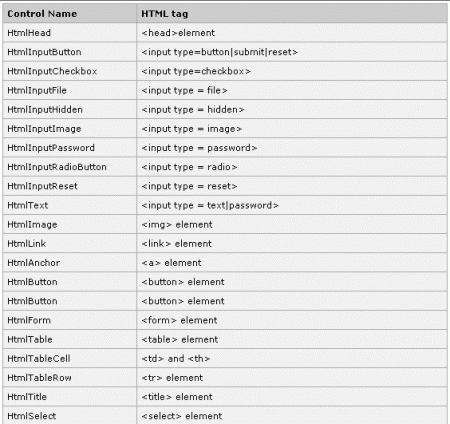Select the select element tag cell

[x=292, y=415]
